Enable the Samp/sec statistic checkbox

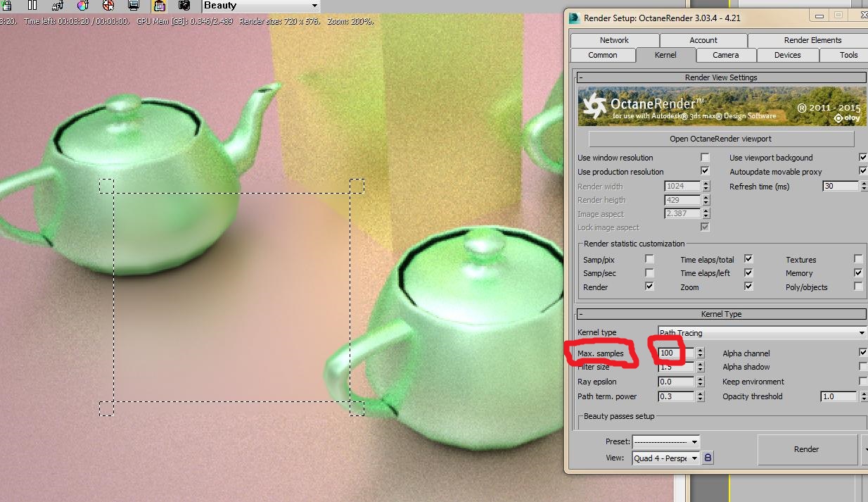coord(649,272)
